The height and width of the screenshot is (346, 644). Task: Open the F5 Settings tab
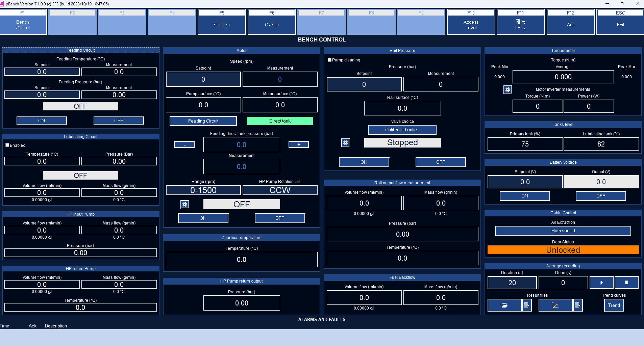[221, 22]
